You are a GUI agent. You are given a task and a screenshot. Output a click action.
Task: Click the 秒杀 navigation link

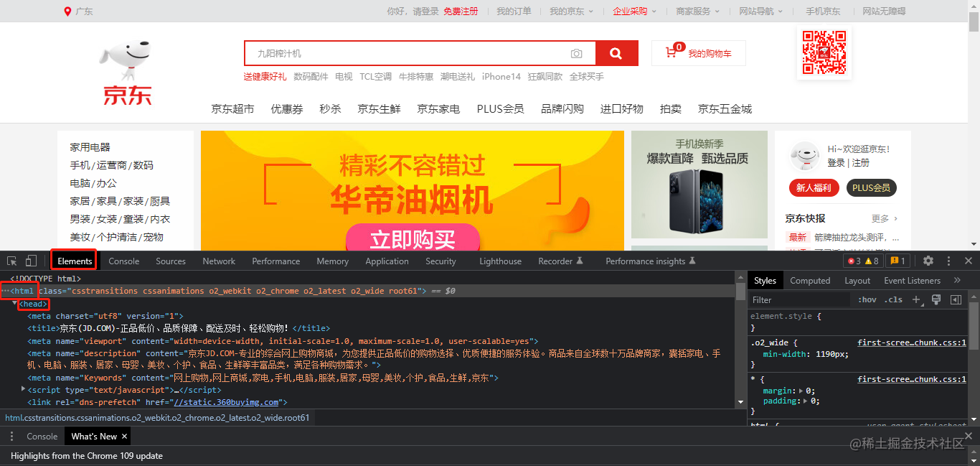pos(330,109)
